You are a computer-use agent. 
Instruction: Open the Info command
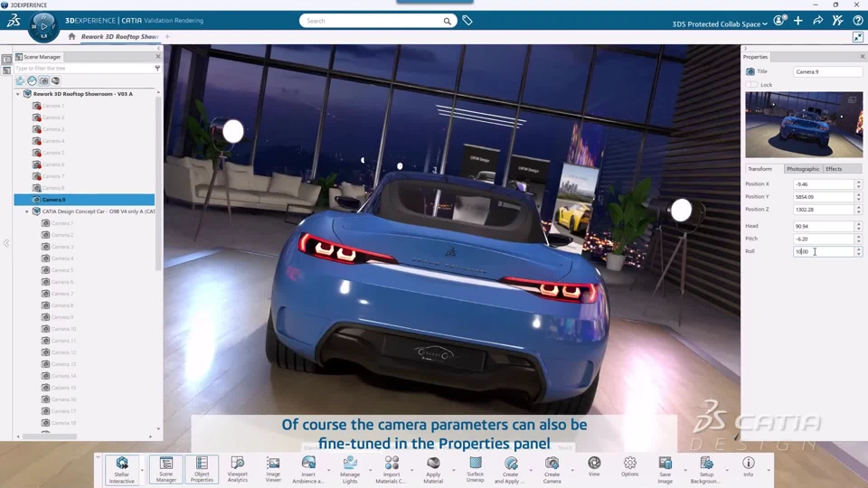point(749,466)
